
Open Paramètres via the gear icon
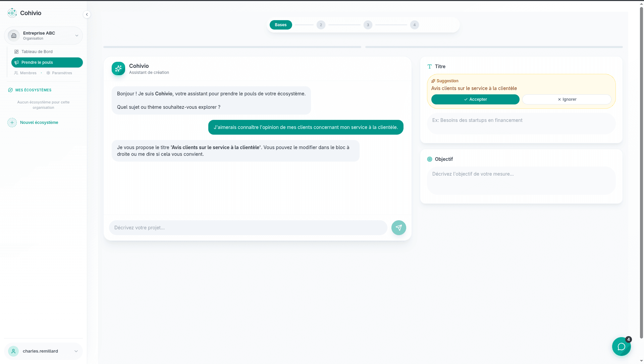(48, 73)
